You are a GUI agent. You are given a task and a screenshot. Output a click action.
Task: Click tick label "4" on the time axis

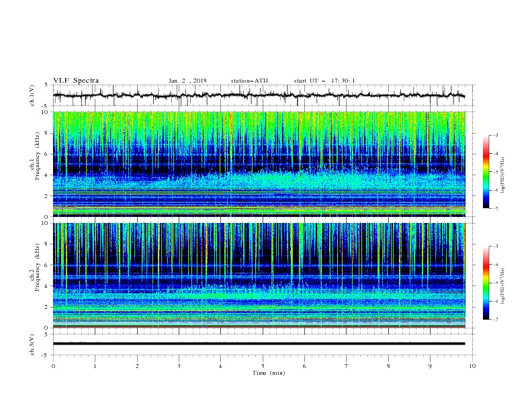(x=220, y=366)
